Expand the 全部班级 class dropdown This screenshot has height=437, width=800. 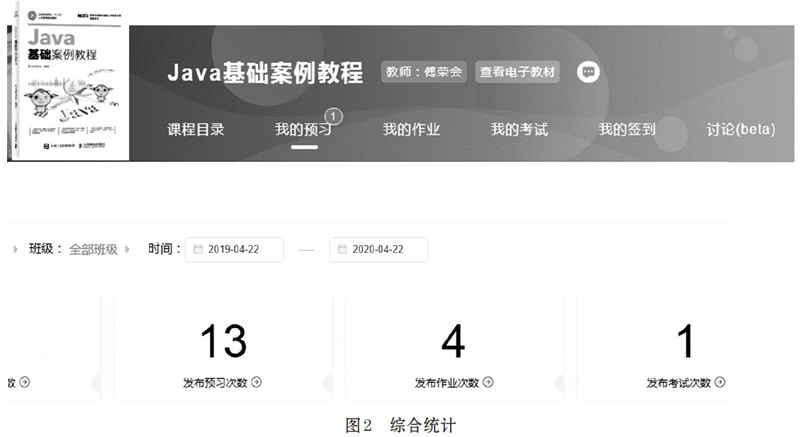93,249
